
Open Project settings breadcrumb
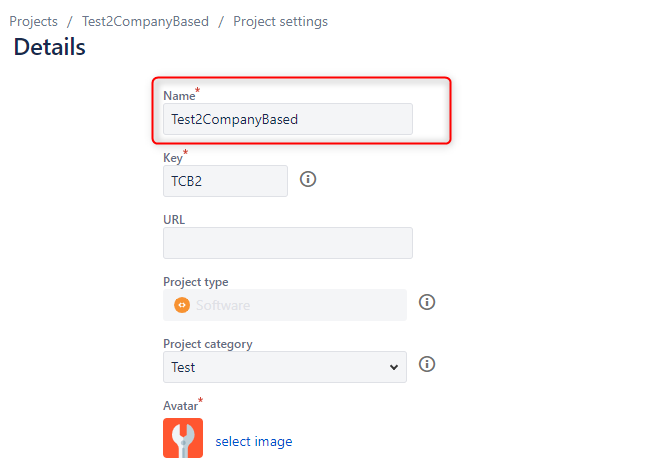tap(280, 21)
